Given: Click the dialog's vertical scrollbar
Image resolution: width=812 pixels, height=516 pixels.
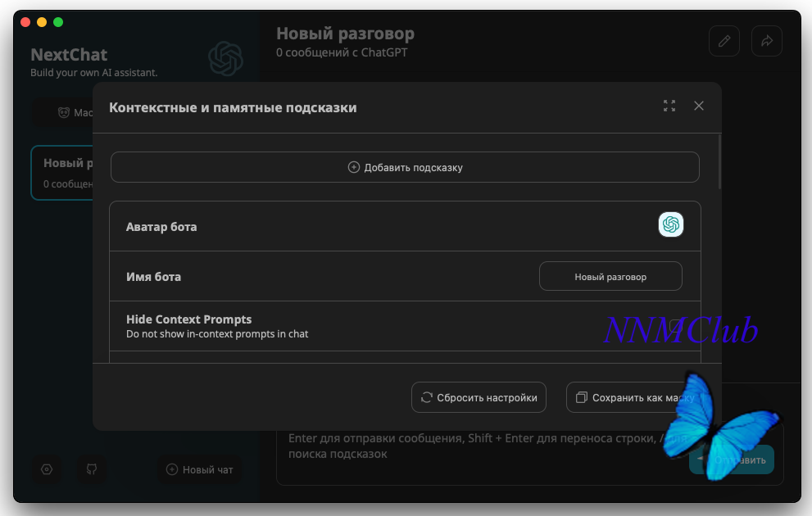Looking at the screenshot, I should (x=719, y=162).
